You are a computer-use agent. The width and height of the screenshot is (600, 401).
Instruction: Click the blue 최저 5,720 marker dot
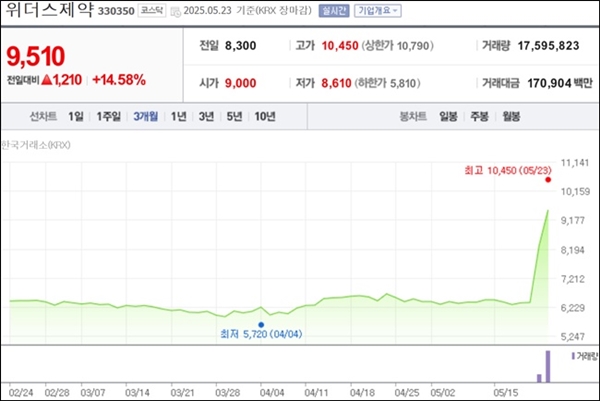pyautogui.click(x=261, y=324)
